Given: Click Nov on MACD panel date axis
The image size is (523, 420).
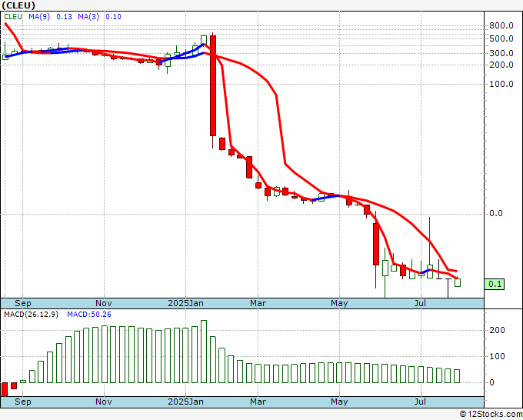Looking at the screenshot, I should (104, 402).
